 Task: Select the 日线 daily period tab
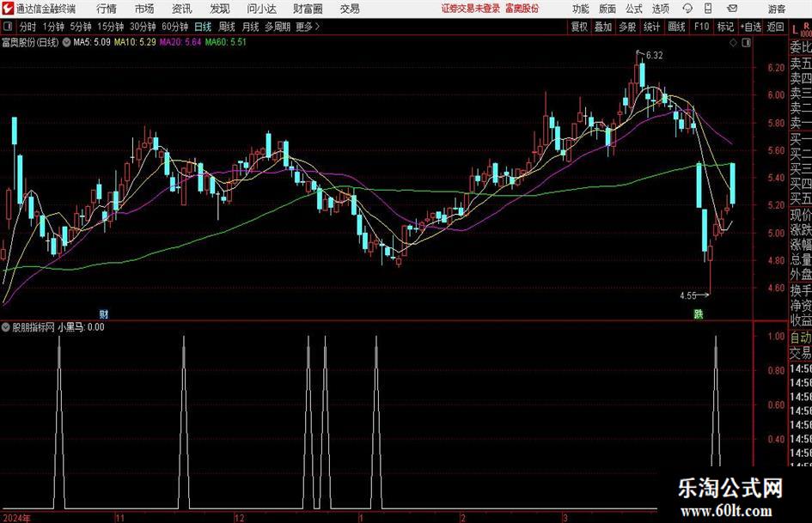(203, 27)
